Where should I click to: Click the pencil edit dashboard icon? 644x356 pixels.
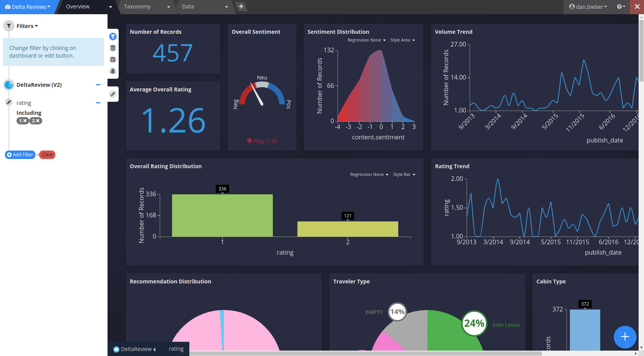point(113,94)
